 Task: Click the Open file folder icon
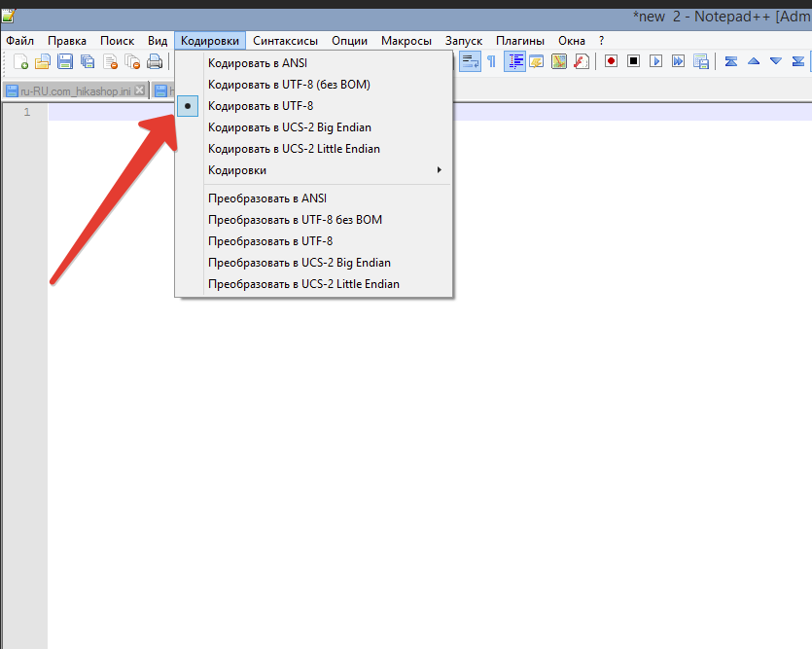[43, 61]
